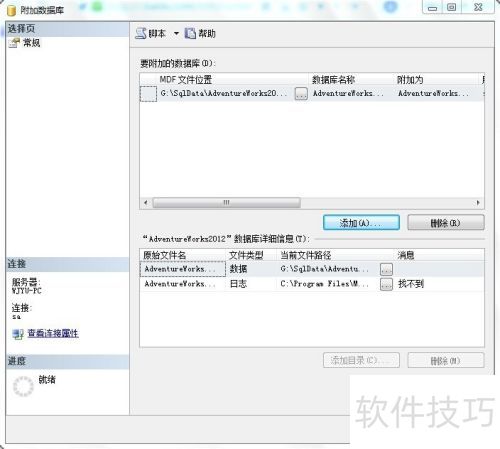The height and width of the screenshot is (449, 500).
Task: Click the 找不到 (not found) message
Action: (411, 284)
